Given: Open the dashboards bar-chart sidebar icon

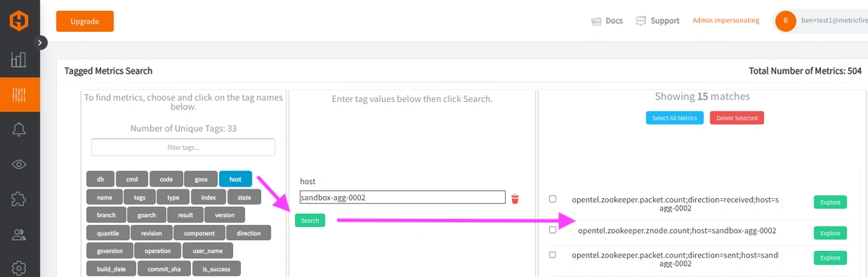Looking at the screenshot, I should tap(20, 60).
